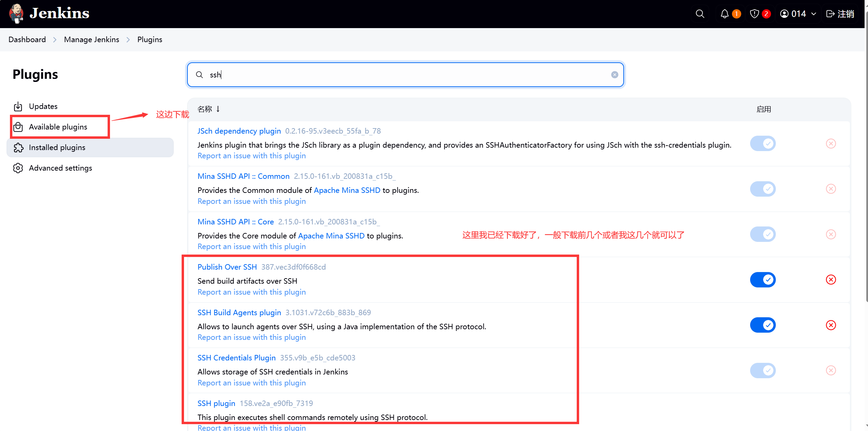Go to Manage Jenkins breadcrumb

click(x=91, y=40)
